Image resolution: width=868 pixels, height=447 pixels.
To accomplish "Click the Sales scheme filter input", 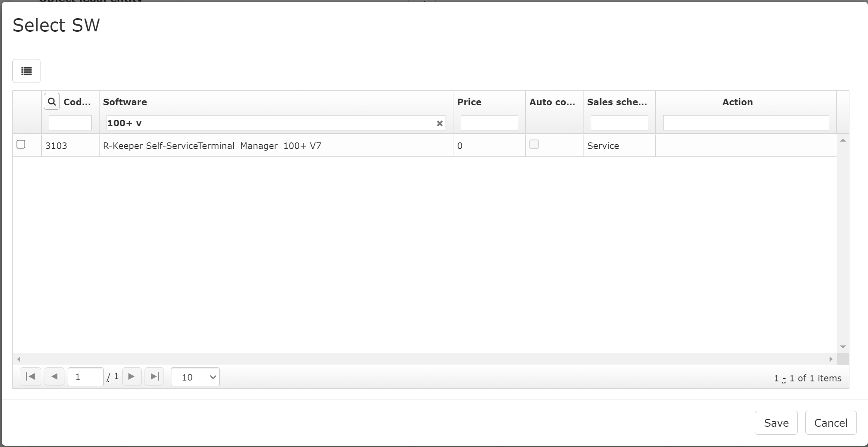I will [x=619, y=123].
